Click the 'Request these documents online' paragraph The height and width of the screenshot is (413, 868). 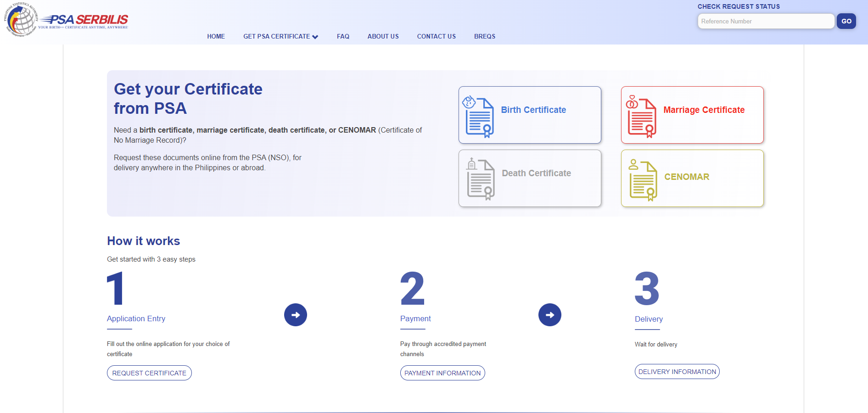[x=207, y=162]
